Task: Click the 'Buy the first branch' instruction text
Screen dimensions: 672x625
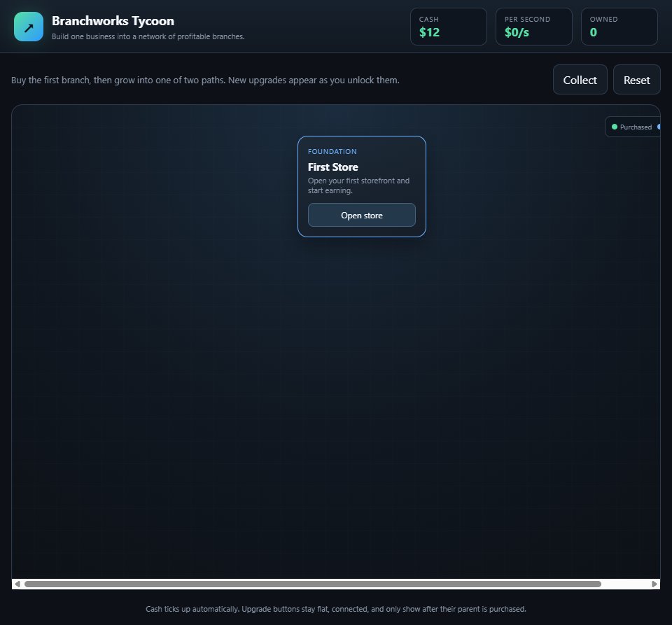Action: point(205,80)
